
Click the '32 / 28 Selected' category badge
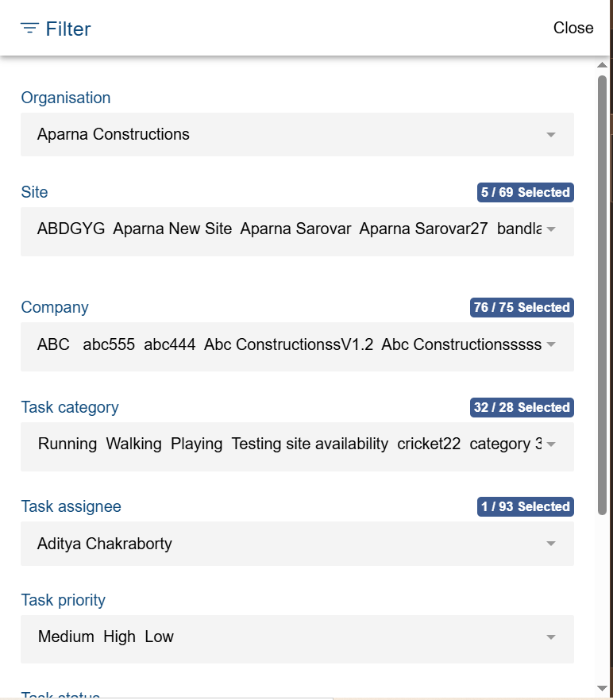522,407
